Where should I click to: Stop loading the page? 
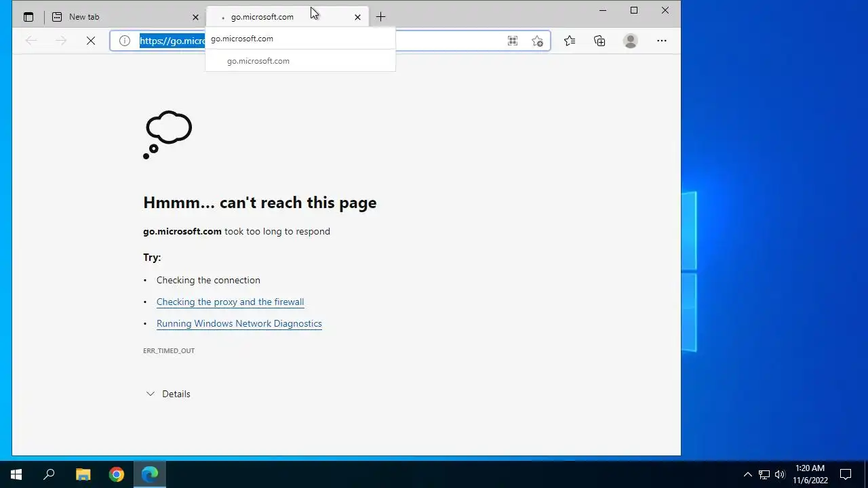[x=90, y=41]
